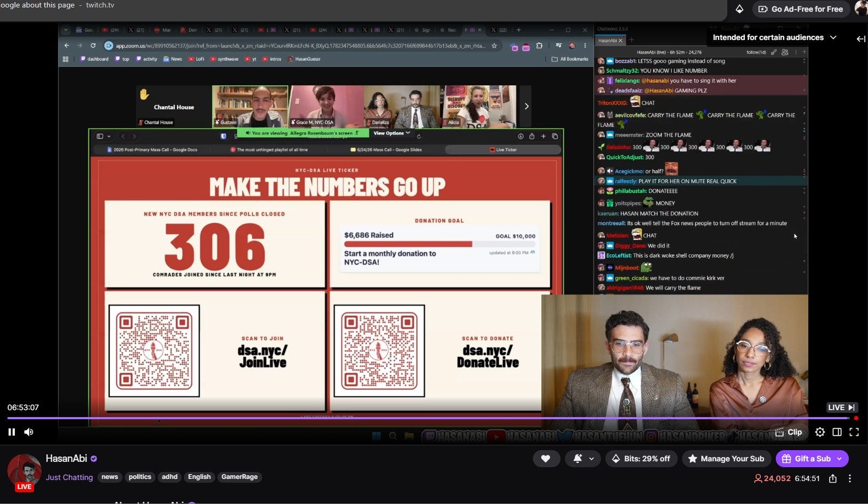Select Live Ticker tab in shared screen

tap(503, 150)
